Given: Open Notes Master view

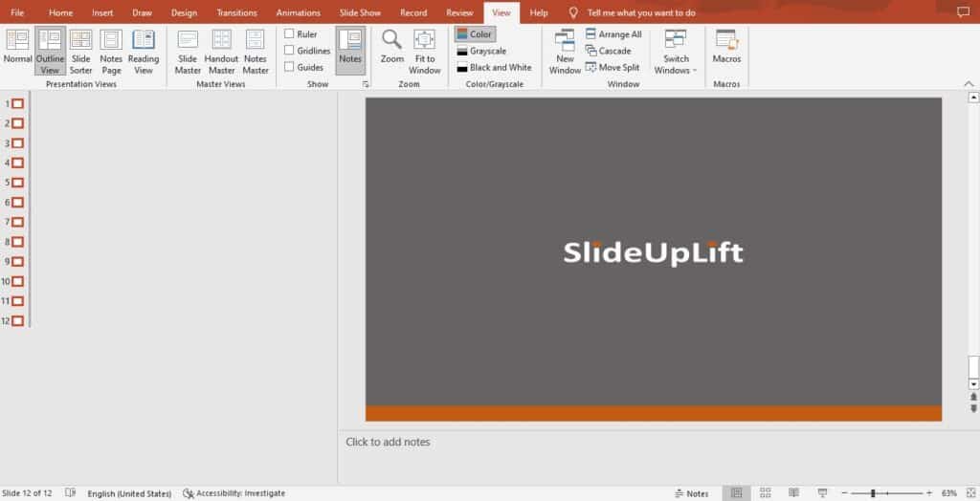Looking at the screenshot, I should (x=255, y=51).
